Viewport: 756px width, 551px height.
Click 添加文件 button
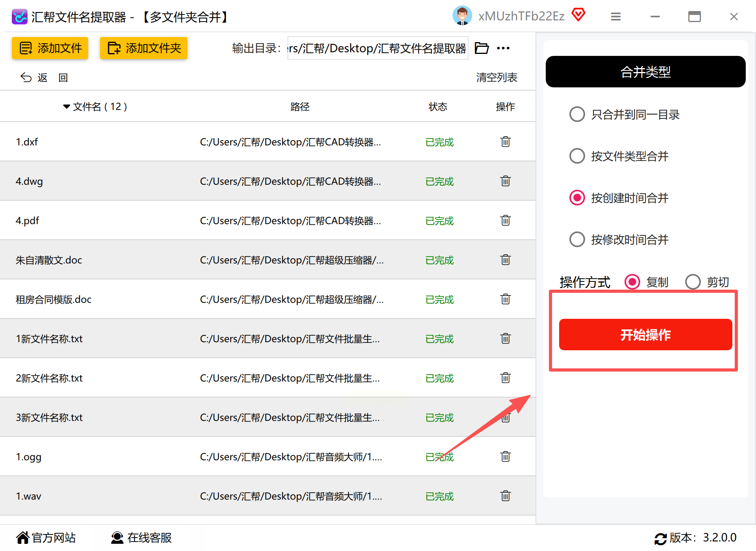click(50, 48)
